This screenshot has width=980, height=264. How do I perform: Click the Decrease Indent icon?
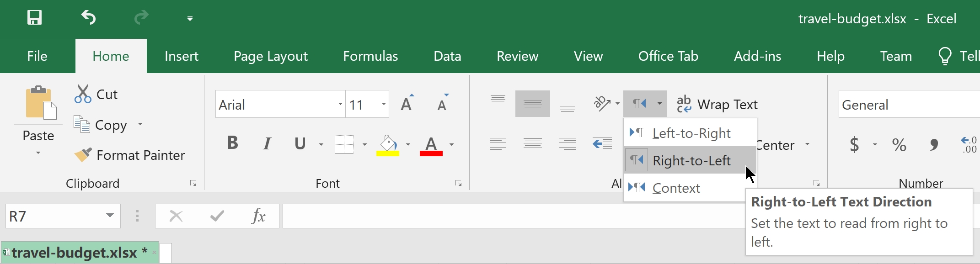point(602,144)
